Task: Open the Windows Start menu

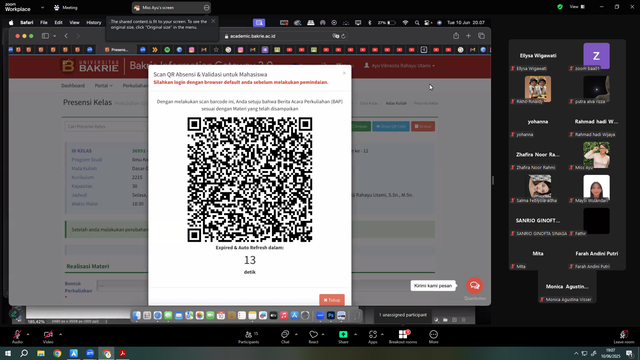Action: coord(8,353)
